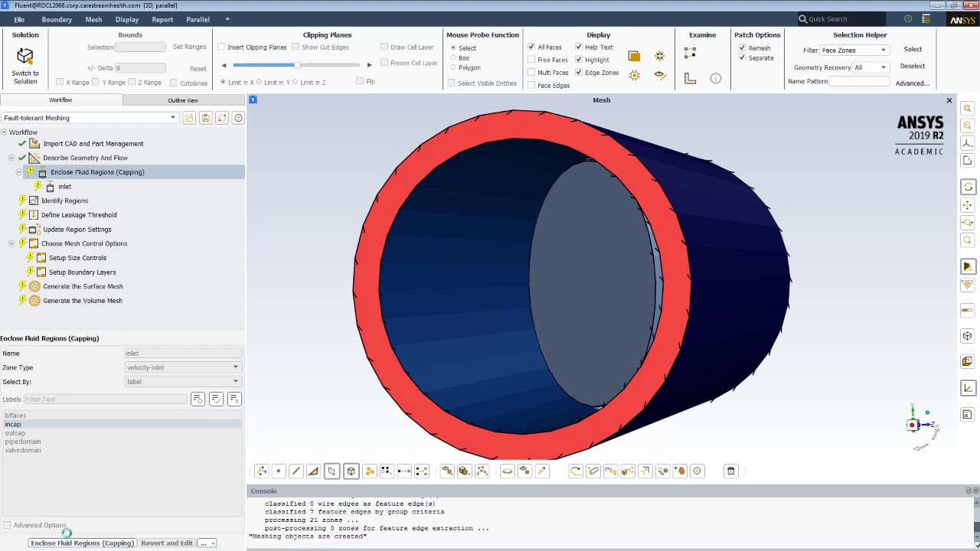This screenshot has width=980, height=551.
Task: Select the node filter dot icon
Action: tap(278, 471)
